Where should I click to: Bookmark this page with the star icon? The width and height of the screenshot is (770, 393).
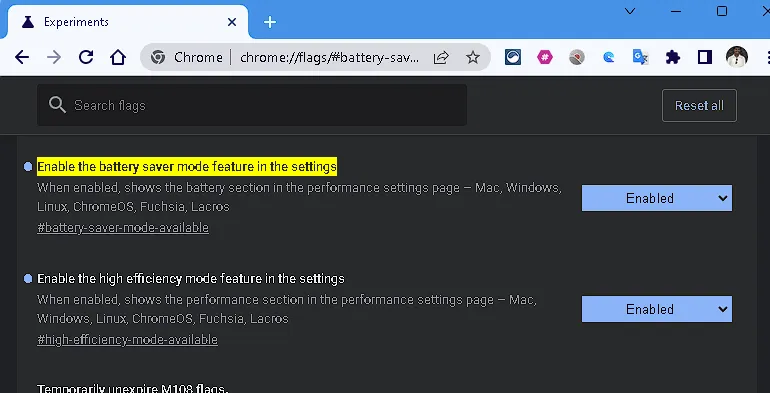(x=472, y=57)
